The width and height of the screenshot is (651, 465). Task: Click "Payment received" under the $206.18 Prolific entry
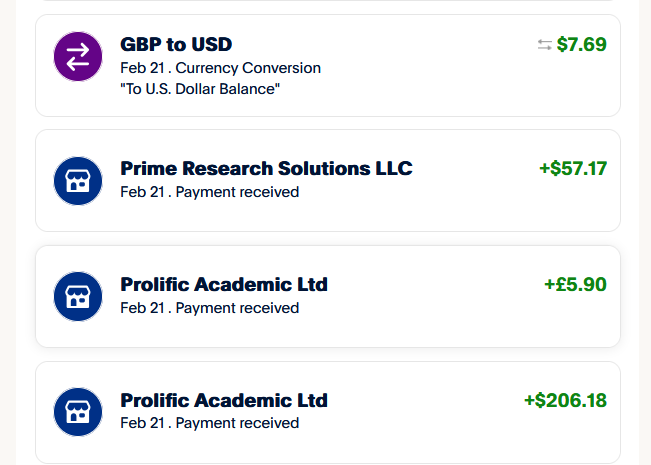[237, 423]
